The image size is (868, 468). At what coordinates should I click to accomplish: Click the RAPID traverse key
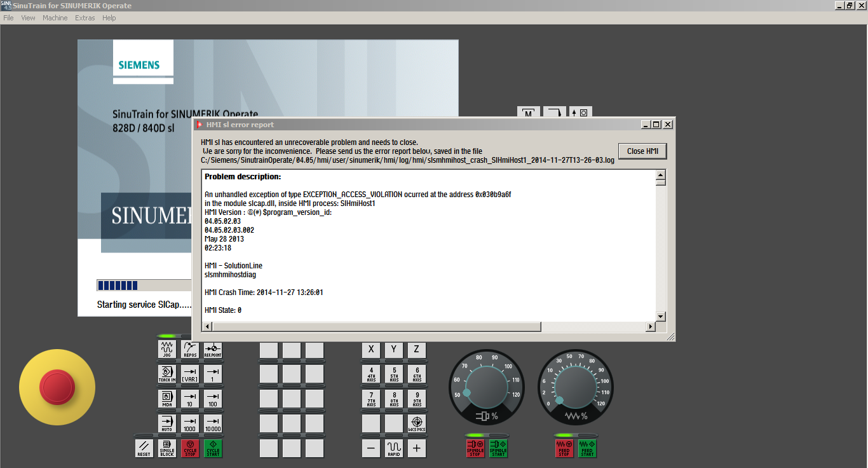[394, 448]
